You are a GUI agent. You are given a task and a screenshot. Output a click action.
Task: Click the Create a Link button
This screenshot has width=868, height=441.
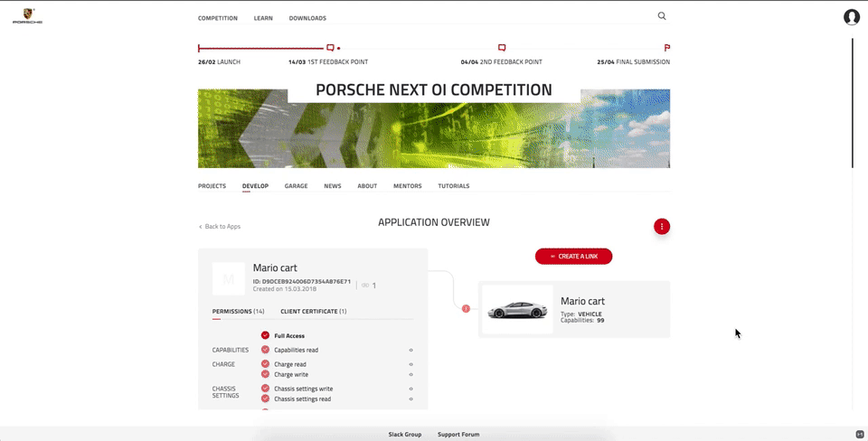coord(573,256)
